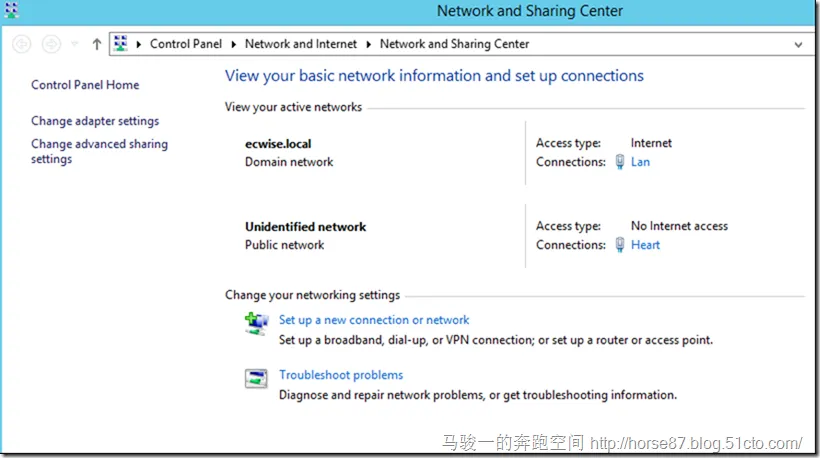
Task: Expand the address bar history dropdown
Action: point(797,44)
